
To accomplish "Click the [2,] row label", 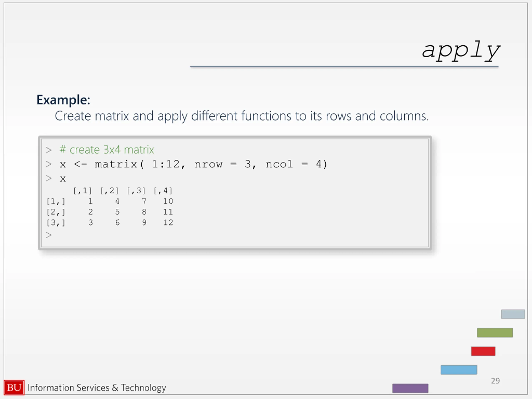I will (x=56, y=212).
